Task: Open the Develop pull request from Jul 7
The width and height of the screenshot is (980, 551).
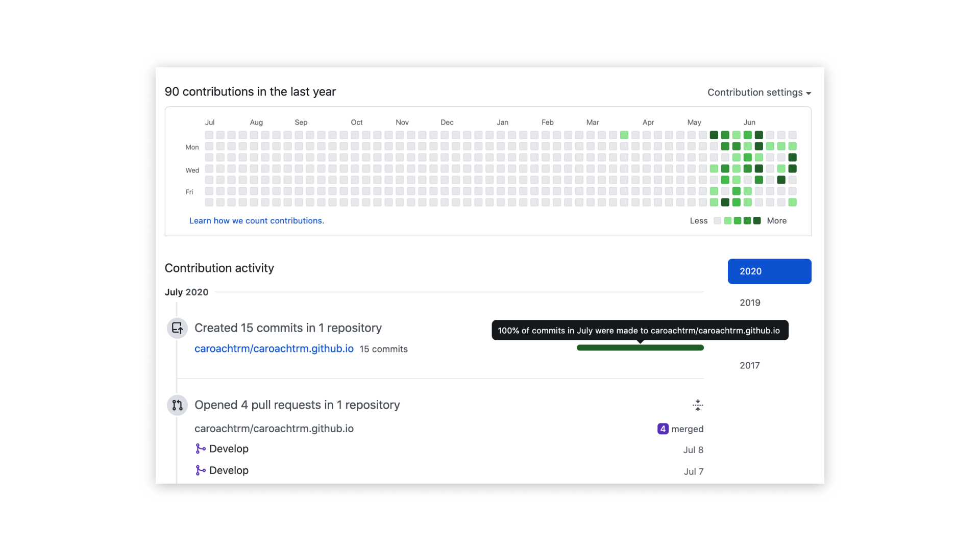Action: click(x=229, y=470)
